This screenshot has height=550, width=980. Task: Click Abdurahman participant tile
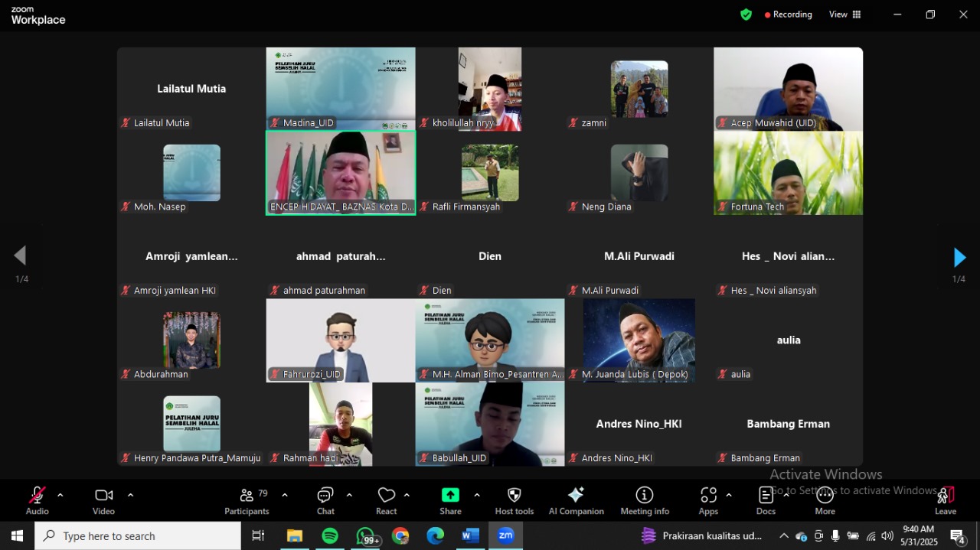tap(191, 340)
